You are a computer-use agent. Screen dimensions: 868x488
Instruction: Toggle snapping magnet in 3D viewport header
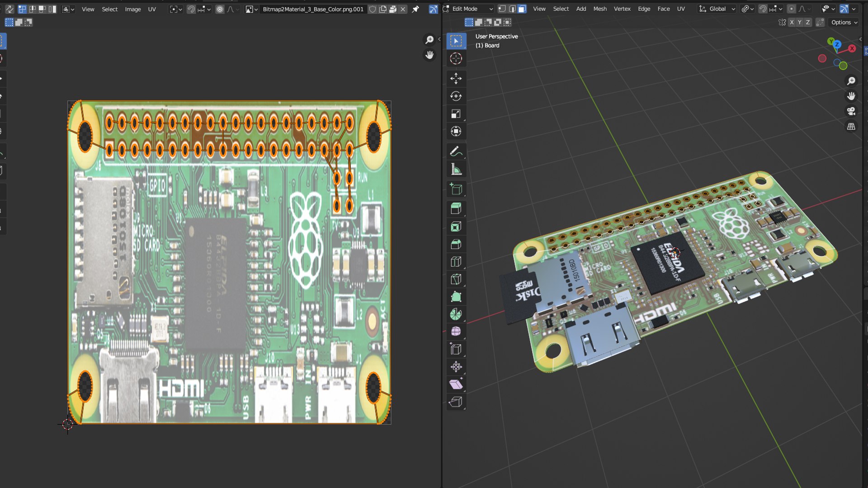click(763, 9)
